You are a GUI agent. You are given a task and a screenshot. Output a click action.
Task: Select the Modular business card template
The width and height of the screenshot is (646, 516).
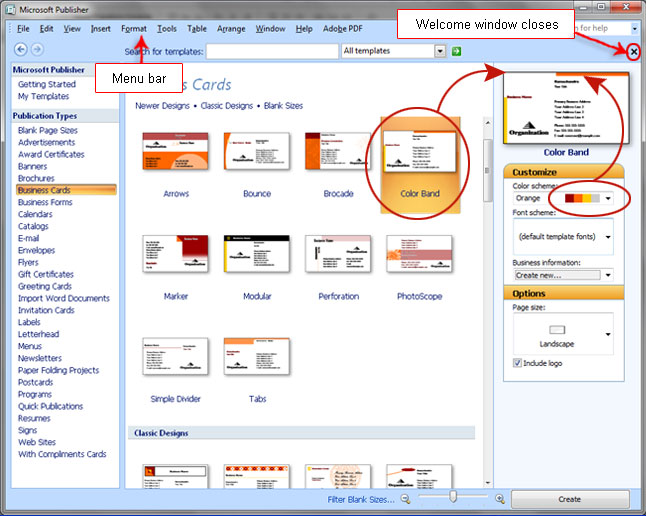(257, 254)
